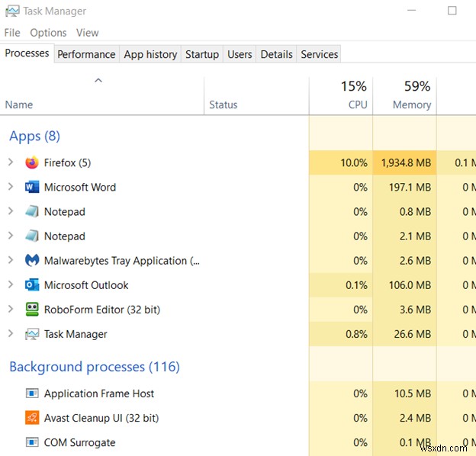Viewport: 476px width, 456px height.
Task: Click the Malwarebytes Tray Application icon
Action: point(32,260)
